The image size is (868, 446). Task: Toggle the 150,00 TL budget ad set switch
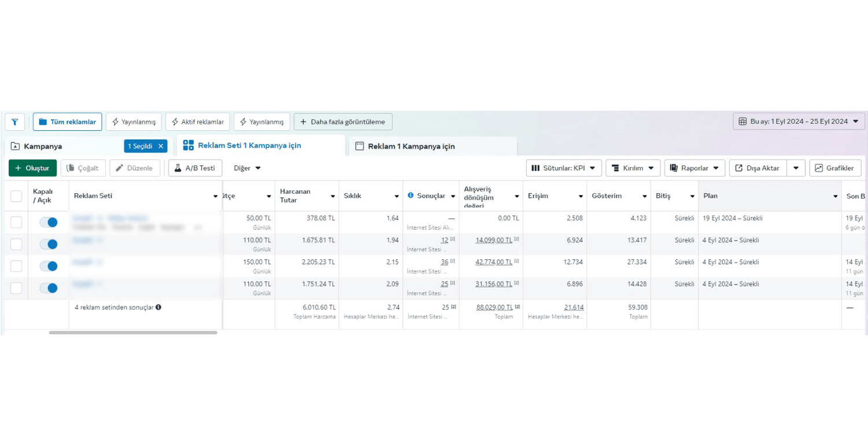point(49,266)
